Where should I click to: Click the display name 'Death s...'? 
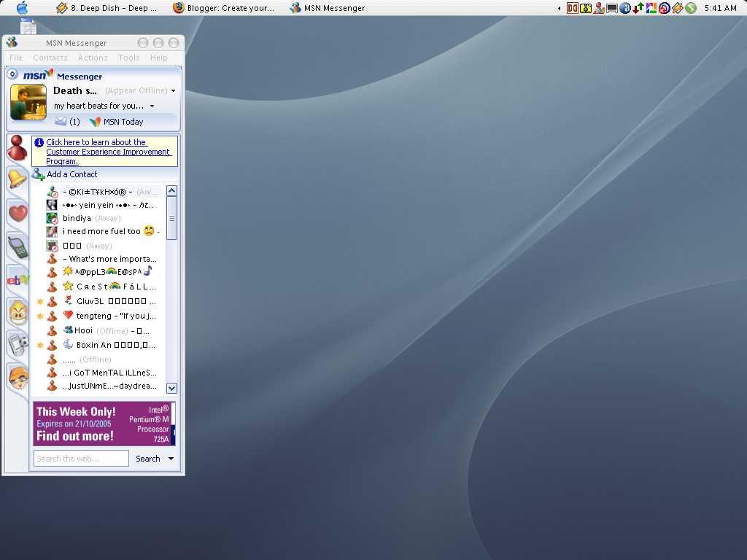[x=75, y=90]
